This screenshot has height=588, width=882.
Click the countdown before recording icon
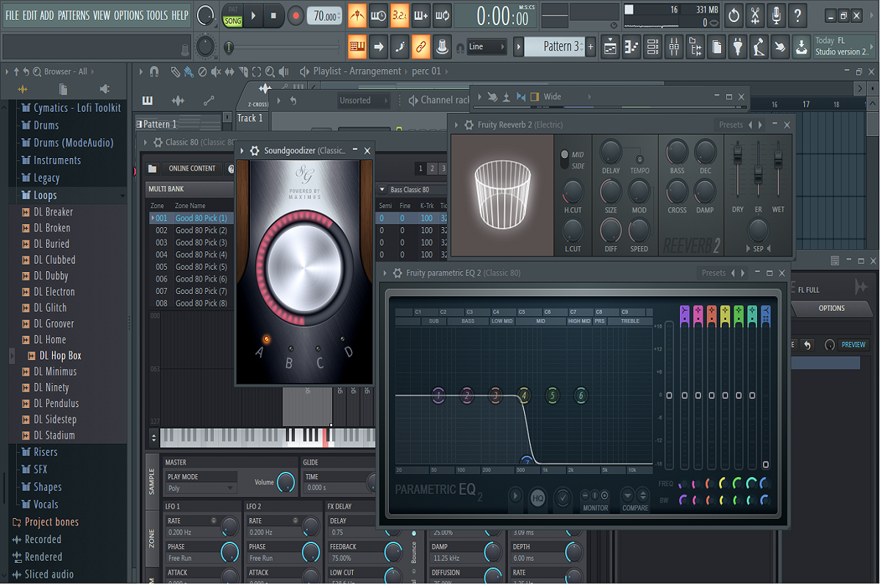400,15
